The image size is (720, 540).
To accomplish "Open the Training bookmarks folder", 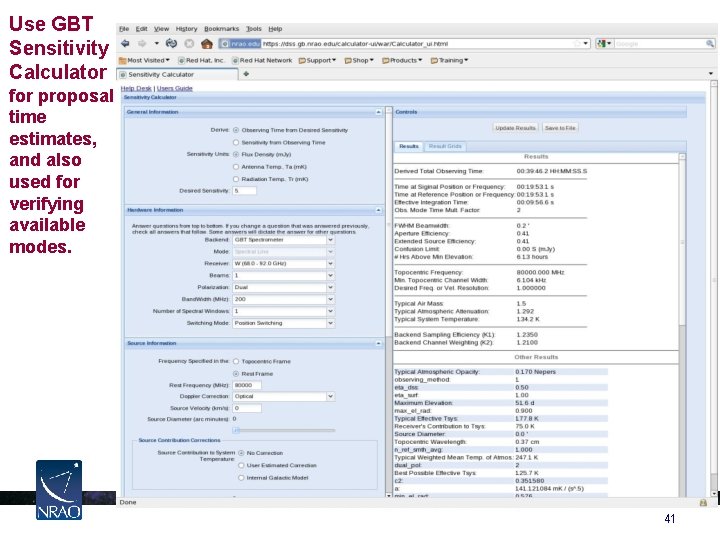I will pos(449,60).
